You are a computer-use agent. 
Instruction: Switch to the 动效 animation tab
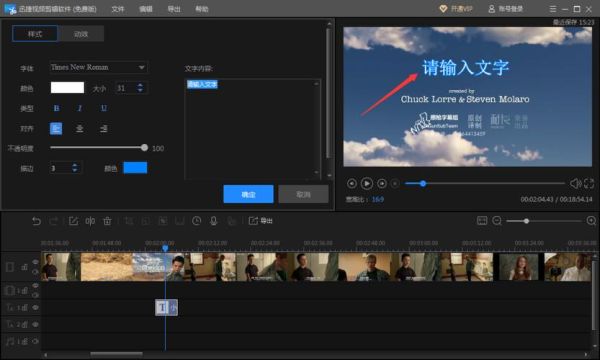click(81, 34)
